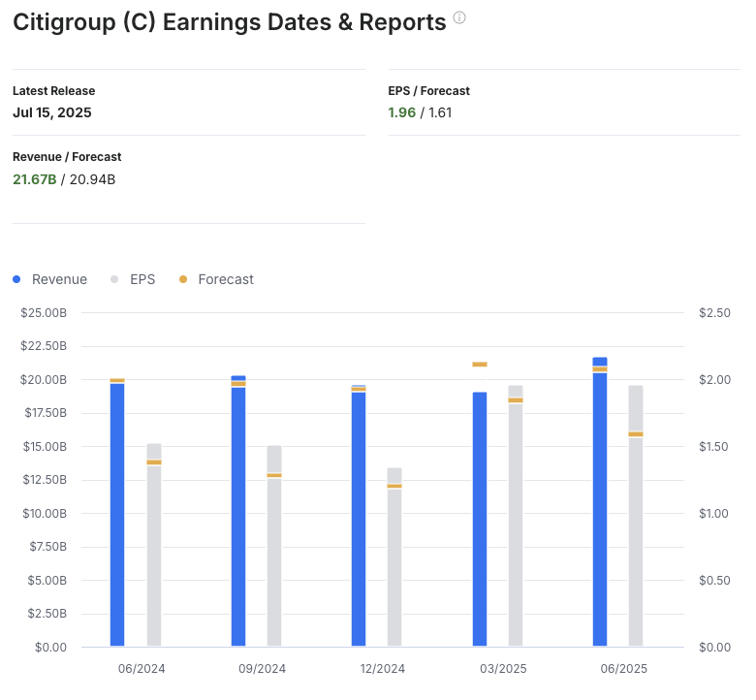Click the $22.50B axis label
756x700 pixels.
click(x=44, y=346)
